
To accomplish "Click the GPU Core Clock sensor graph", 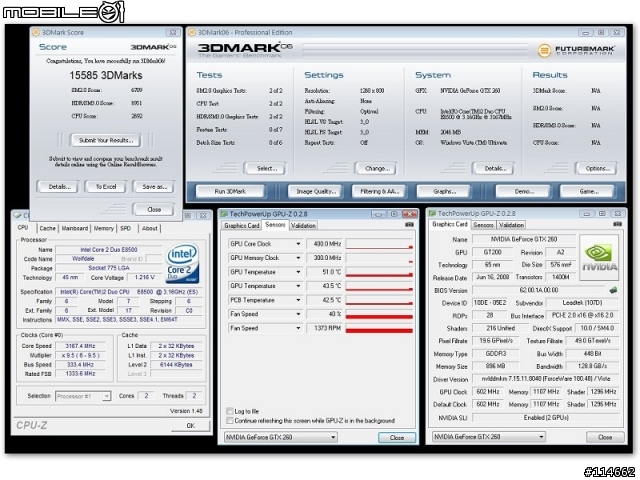I will pos(379,244).
